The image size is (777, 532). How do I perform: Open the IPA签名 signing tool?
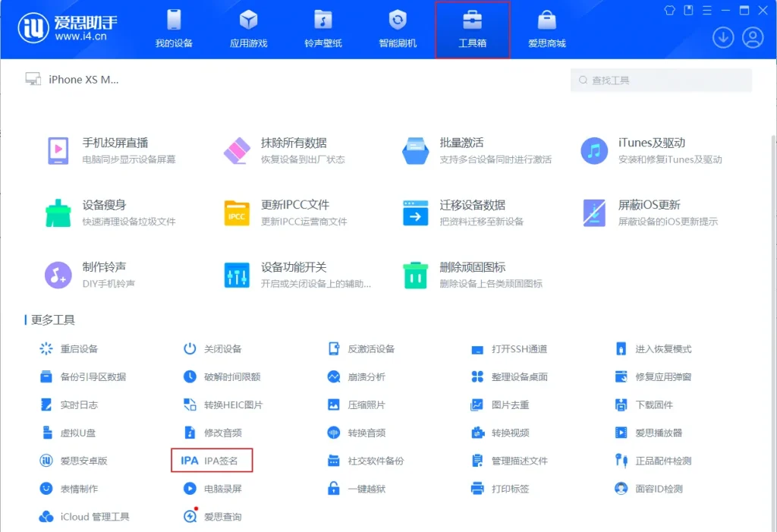point(212,460)
